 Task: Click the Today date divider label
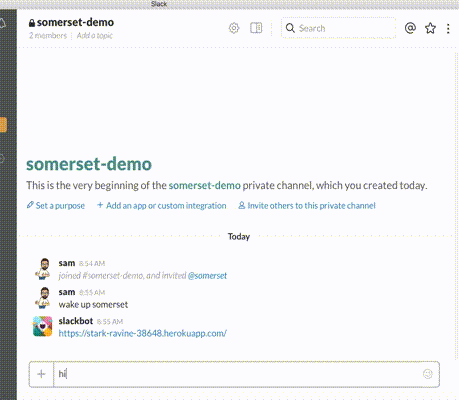pos(239,236)
